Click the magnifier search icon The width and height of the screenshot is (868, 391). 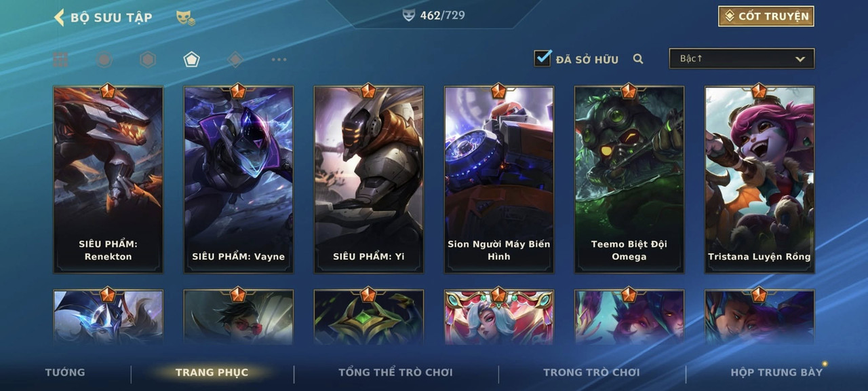pos(638,59)
